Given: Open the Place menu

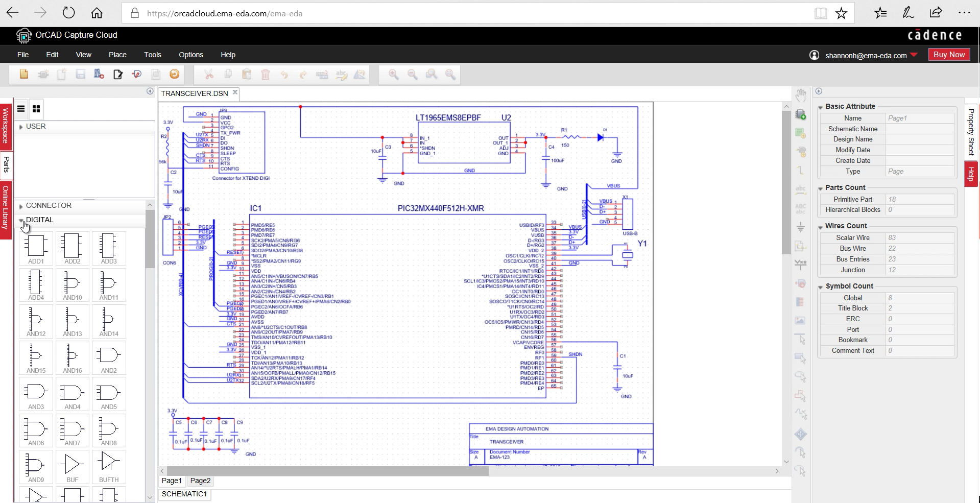Looking at the screenshot, I should [117, 55].
